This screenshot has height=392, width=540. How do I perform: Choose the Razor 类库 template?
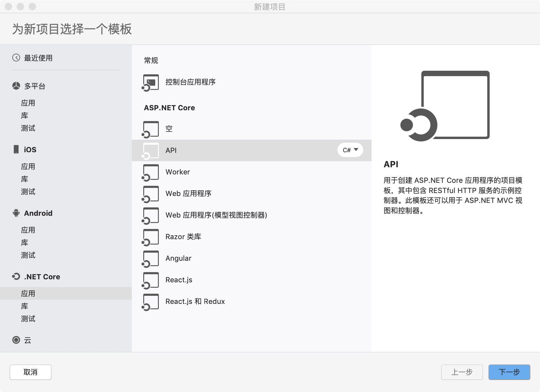(252, 237)
